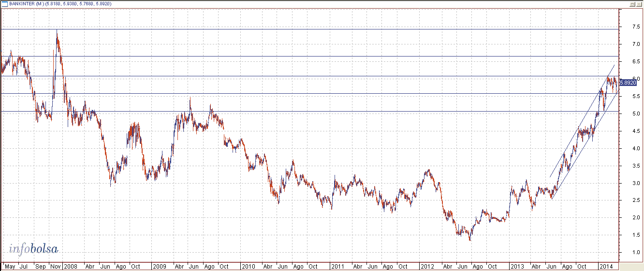Select the top horizontal line near 7.4
644x271 pixels.
[309, 29]
